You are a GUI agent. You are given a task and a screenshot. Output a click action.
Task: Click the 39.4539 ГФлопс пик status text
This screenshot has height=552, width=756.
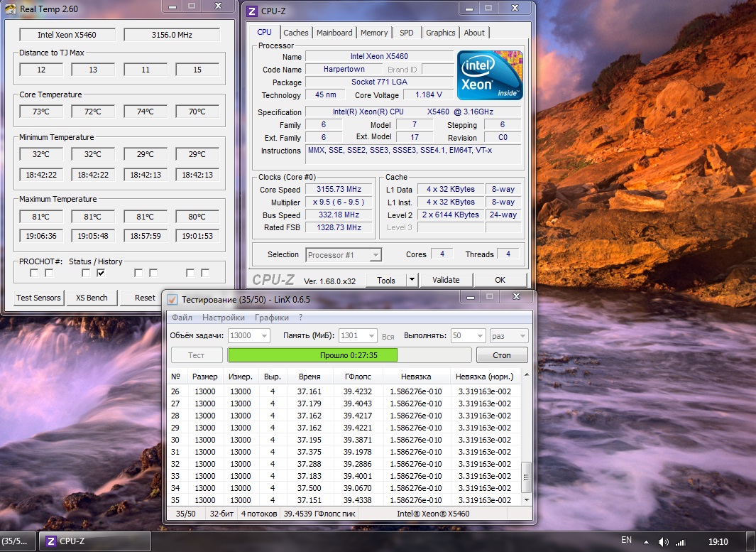pyautogui.click(x=319, y=514)
